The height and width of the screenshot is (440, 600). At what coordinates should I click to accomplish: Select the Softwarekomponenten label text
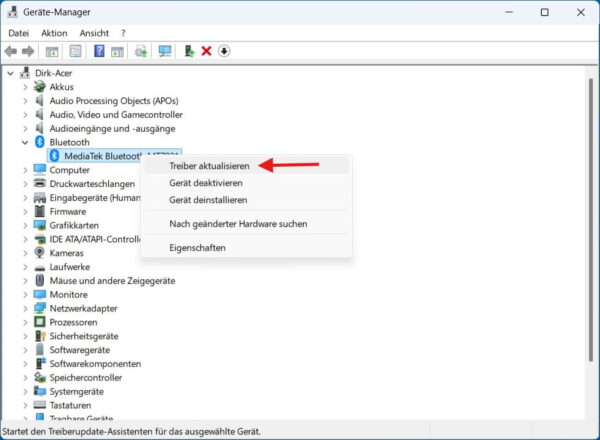[x=95, y=363]
